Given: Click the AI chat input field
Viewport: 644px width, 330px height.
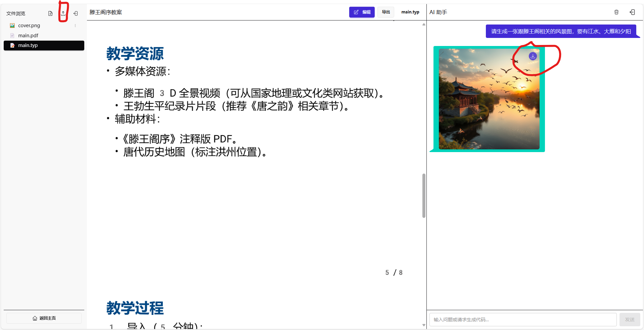Looking at the screenshot, I should 522,319.
